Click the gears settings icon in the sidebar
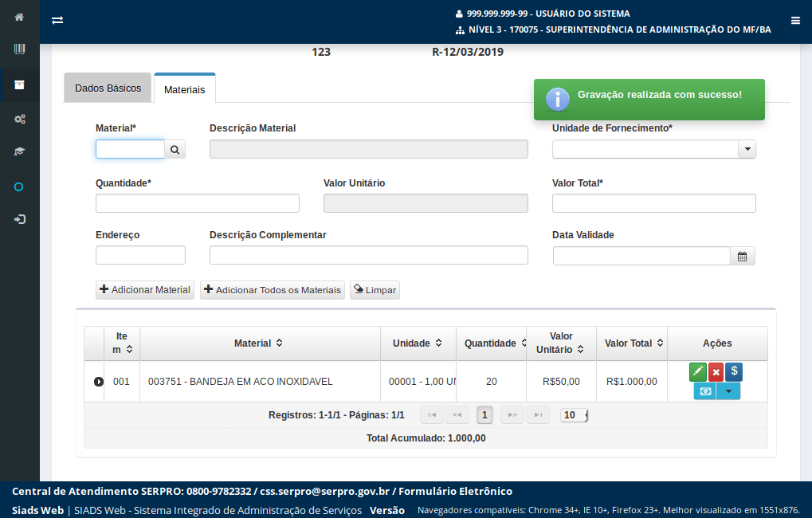Screen dimensions: 812x518 [x=19, y=119]
